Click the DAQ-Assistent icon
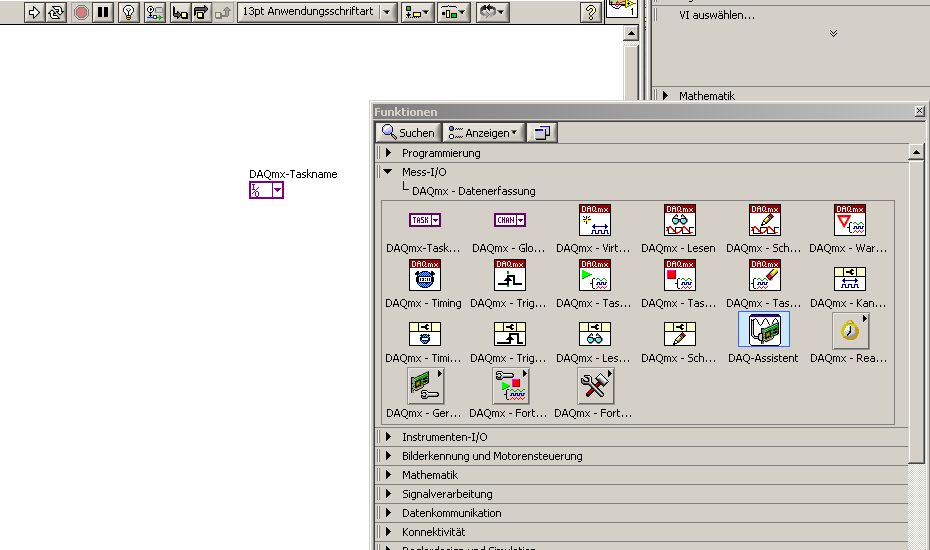Image resolution: width=930 pixels, height=550 pixels. tap(763, 329)
